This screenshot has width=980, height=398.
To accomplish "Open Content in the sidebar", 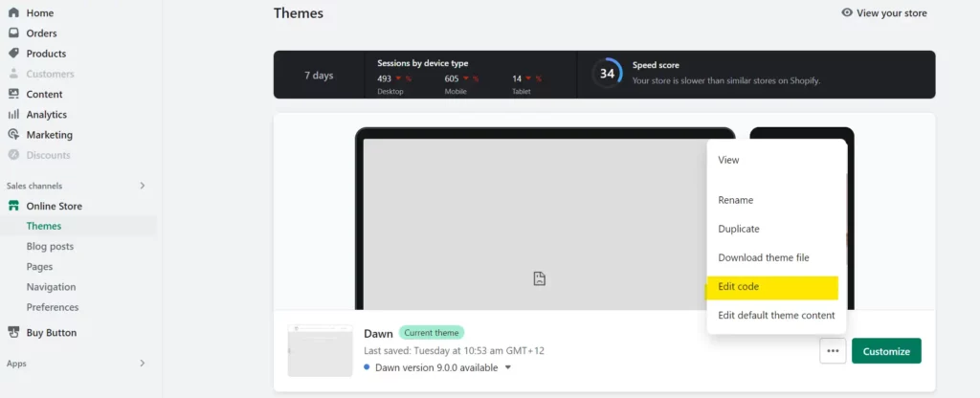I will point(44,95).
